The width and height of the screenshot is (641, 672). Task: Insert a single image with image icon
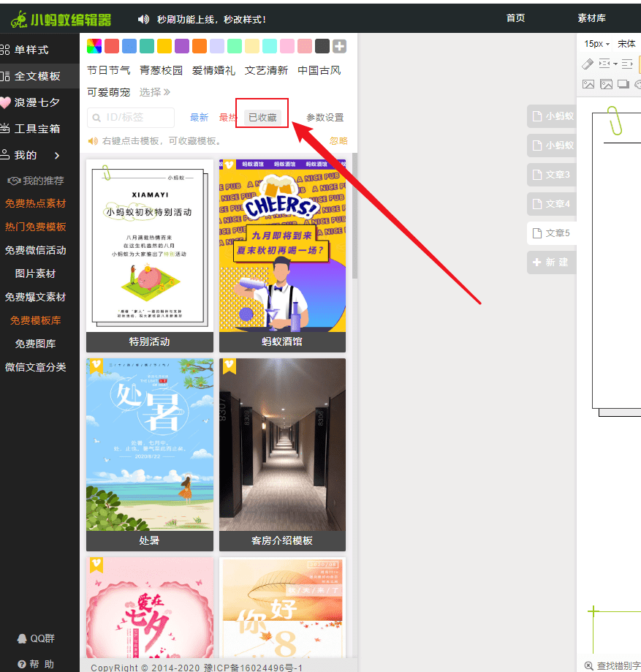588,84
